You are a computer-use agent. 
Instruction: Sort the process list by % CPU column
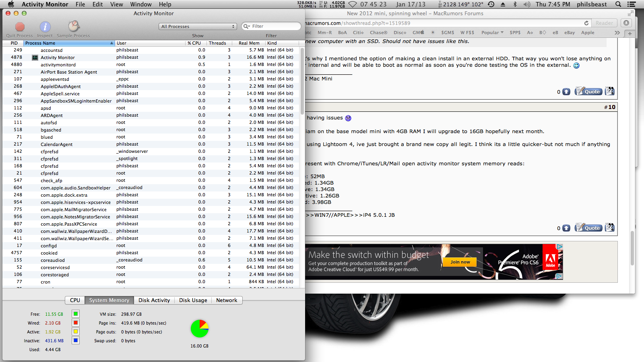coord(196,43)
